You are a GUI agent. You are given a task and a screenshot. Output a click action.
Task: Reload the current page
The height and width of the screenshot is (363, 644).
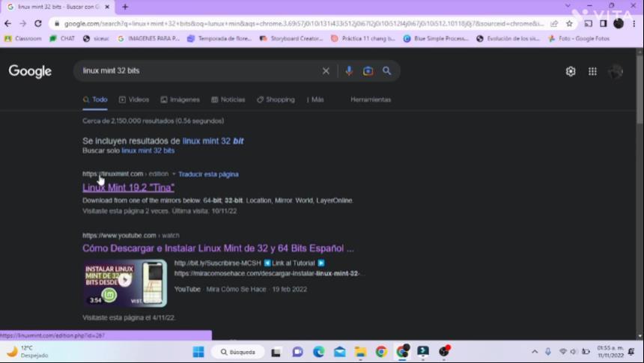pyautogui.click(x=38, y=23)
